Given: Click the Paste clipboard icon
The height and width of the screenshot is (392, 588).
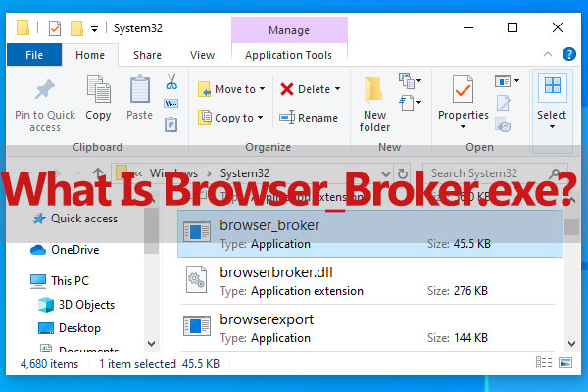Looking at the screenshot, I should (140, 91).
